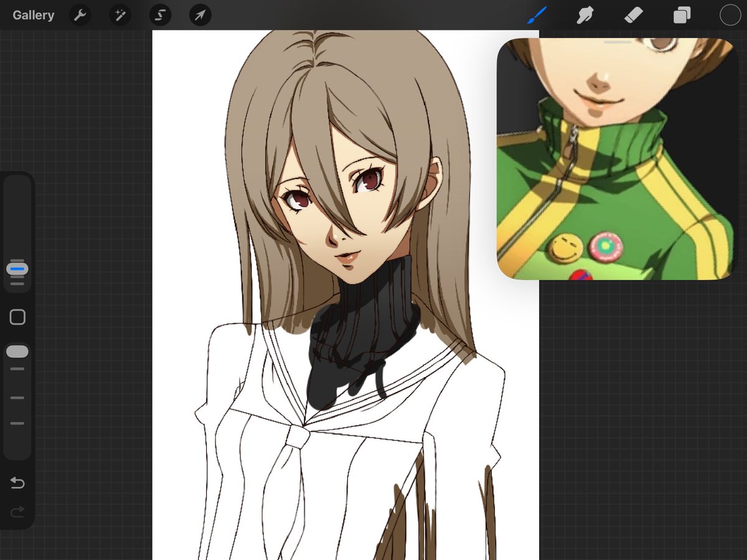747x560 pixels.
Task: Redo the last undone action
Action: point(17,511)
